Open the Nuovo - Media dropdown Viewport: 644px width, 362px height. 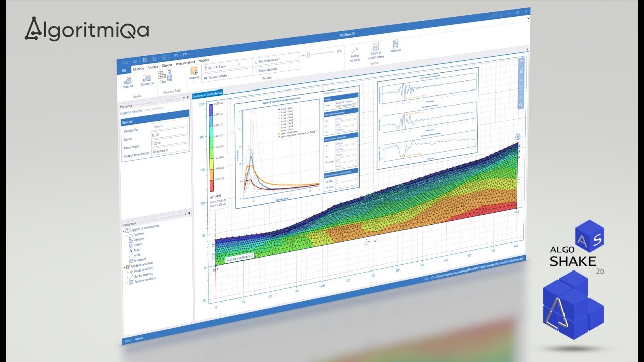pyautogui.click(x=226, y=75)
